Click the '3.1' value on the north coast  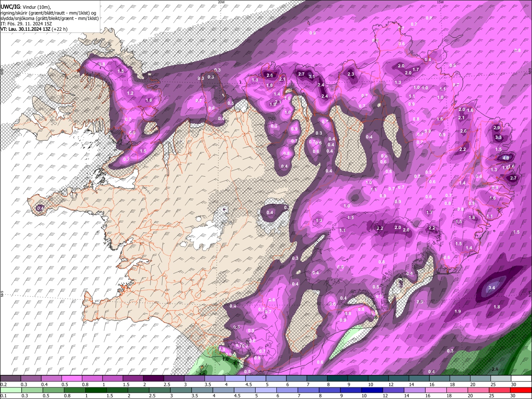(312, 76)
